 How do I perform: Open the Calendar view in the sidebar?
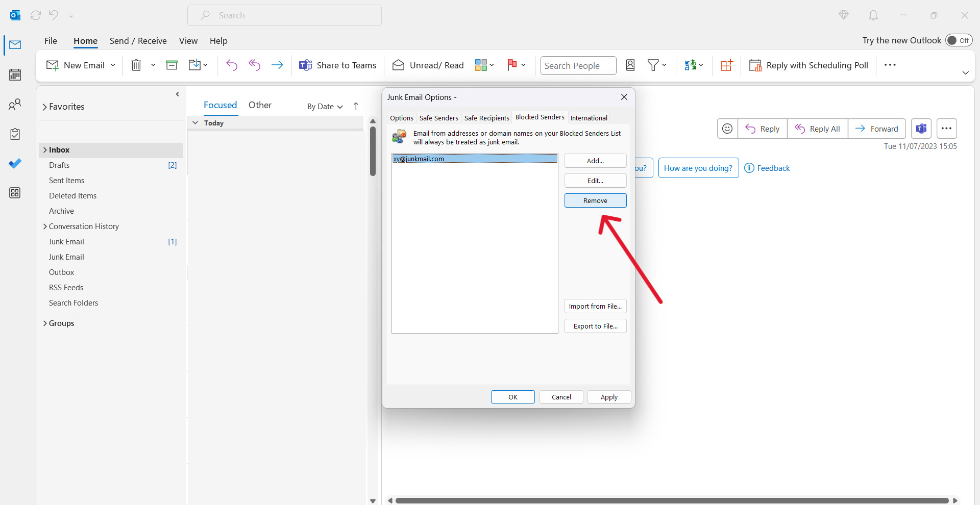pos(15,74)
